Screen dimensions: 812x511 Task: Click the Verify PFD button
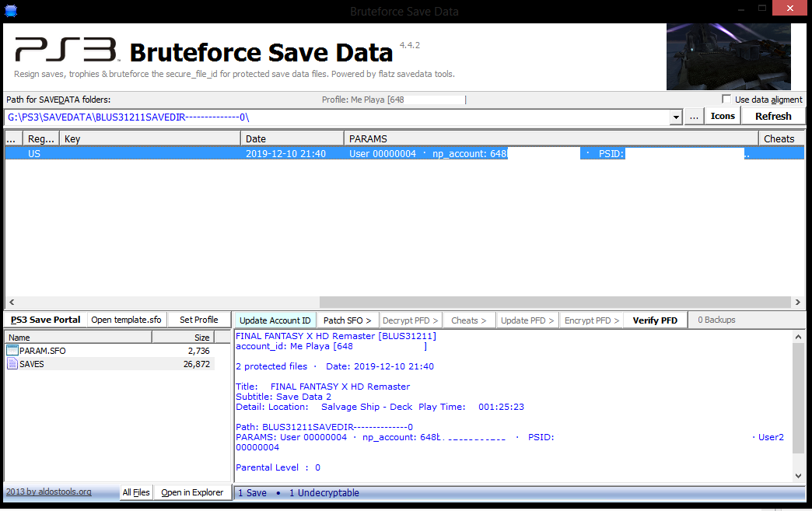click(x=655, y=320)
